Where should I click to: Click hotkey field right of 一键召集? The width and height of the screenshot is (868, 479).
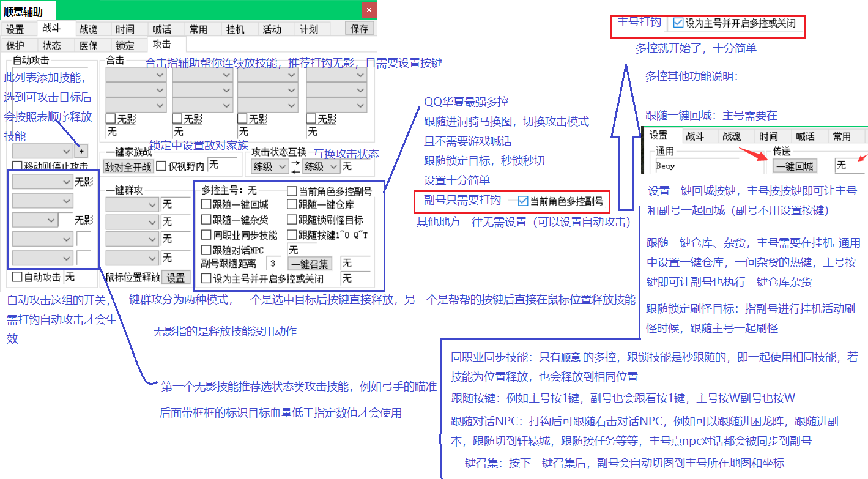[355, 264]
